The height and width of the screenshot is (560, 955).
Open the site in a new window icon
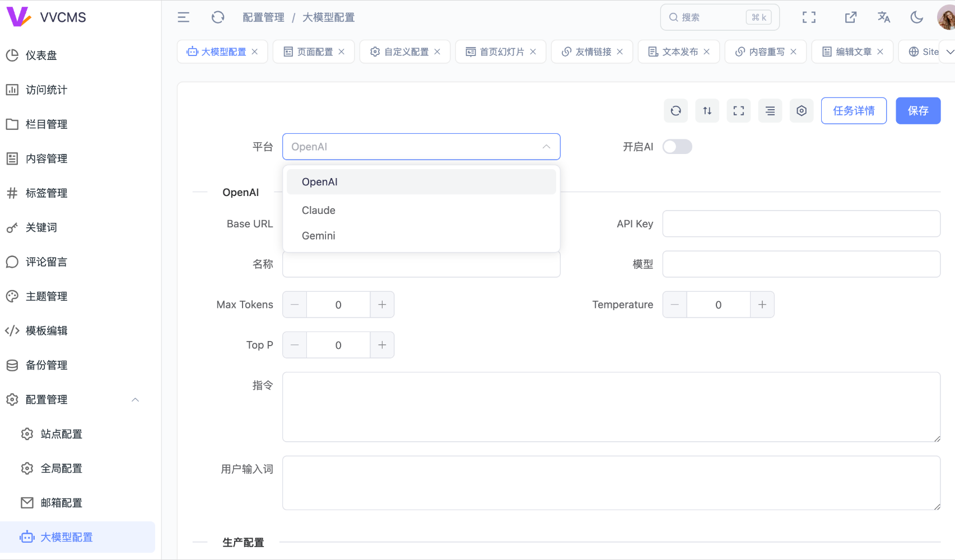[850, 17]
